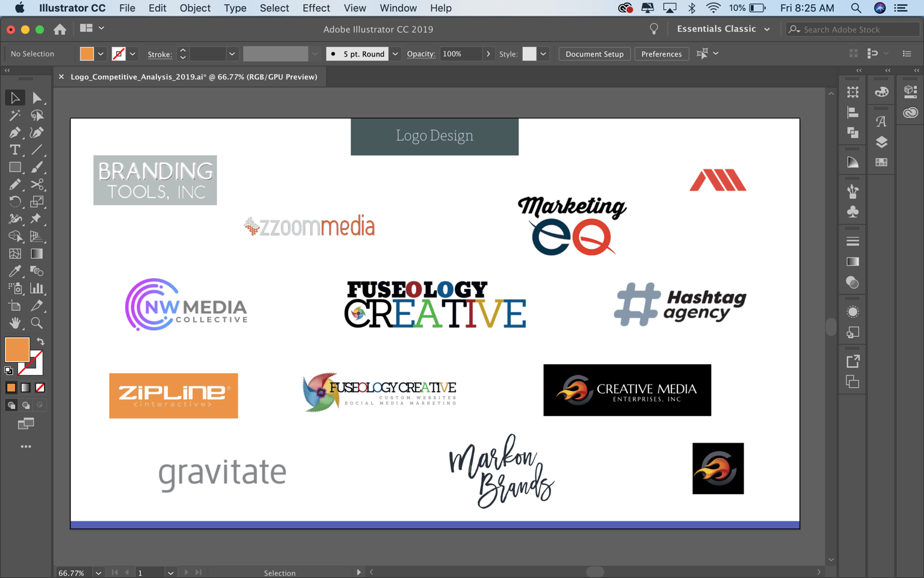Pick the Line Segment tool

pos(37,150)
